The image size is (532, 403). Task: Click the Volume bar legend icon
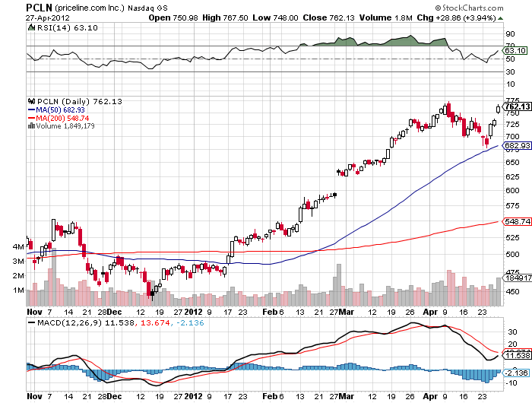click(x=30, y=126)
